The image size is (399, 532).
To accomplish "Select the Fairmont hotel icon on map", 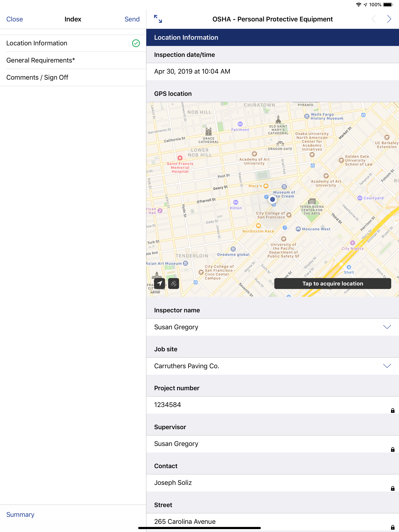I will pos(240,124).
